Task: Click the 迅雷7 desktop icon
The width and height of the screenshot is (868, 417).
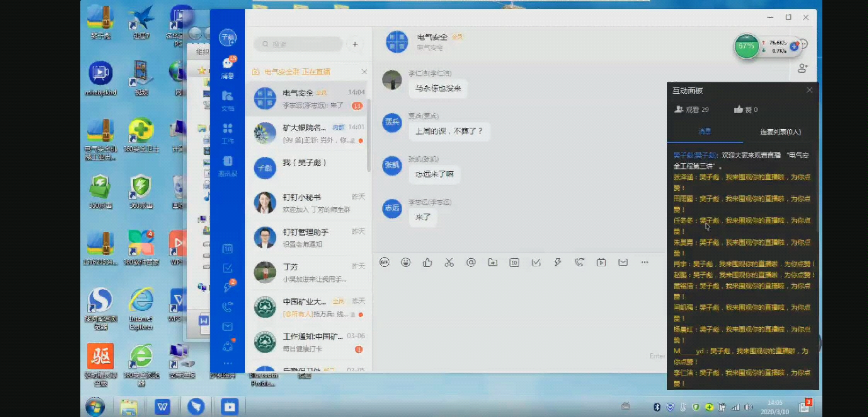Action: coord(141,22)
